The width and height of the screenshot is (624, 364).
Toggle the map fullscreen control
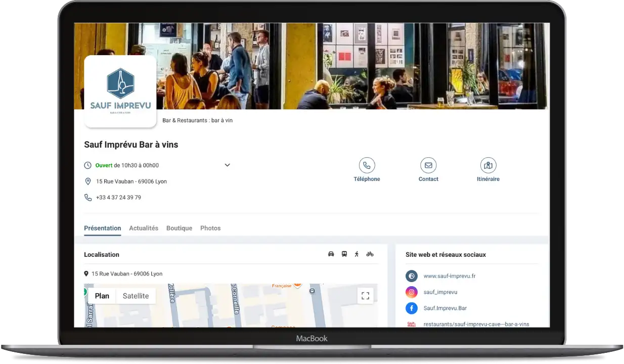[365, 295]
